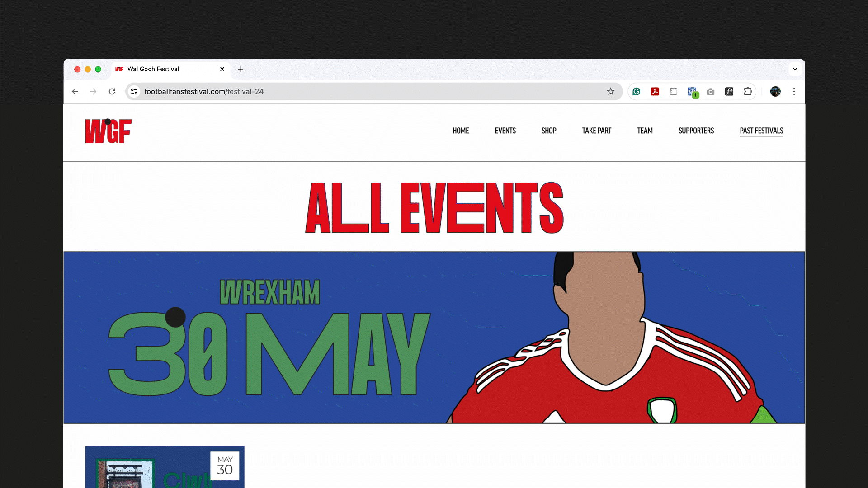Image resolution: width=868 pixels, height=488 pixels.
Task: Expand the tab search dropdown arrow
Action: [x=795, y=69]
